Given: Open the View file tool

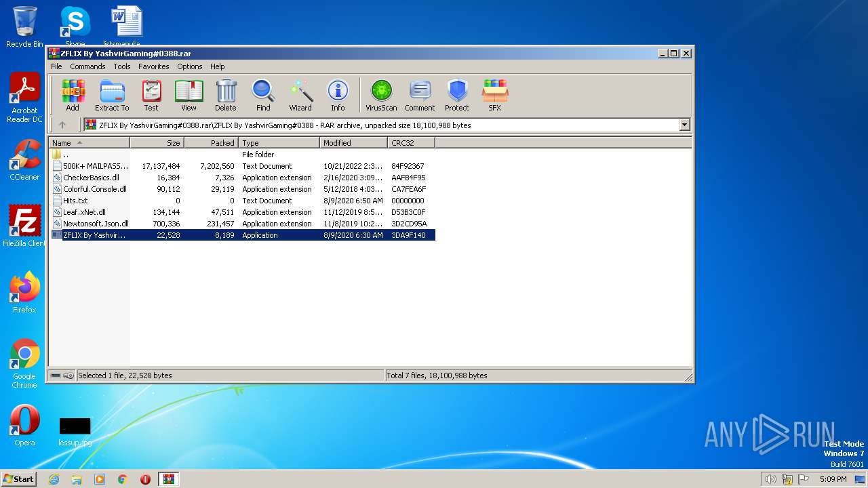Looking at the screenshot, I should (x=189, y=95).
